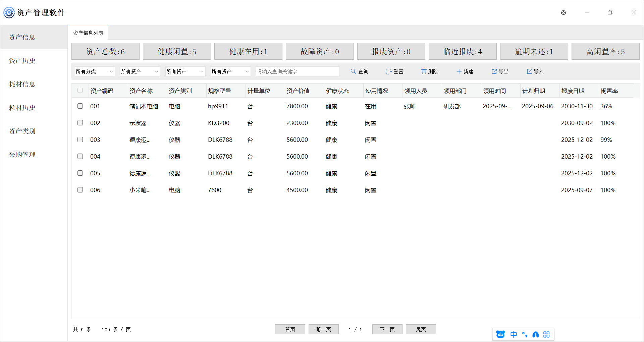The image size is (644, 342).
Task: Click the import icon to import asset data
Action: [x=529, y=71]
